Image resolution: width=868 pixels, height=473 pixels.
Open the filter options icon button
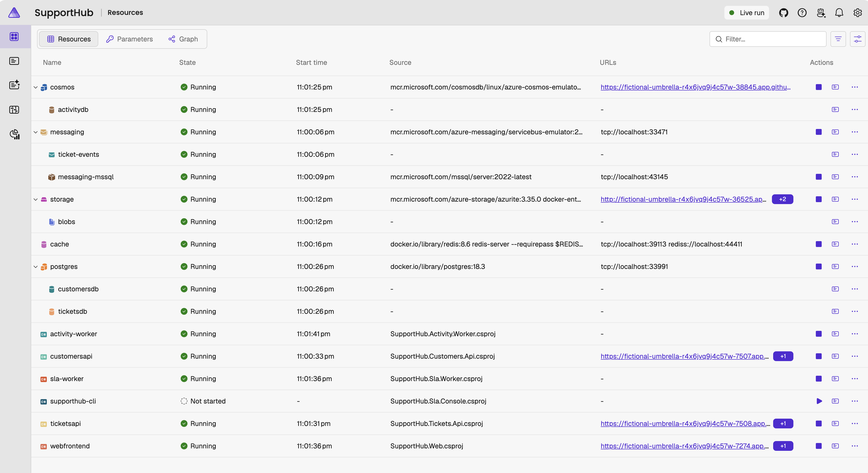pos(838,39)
